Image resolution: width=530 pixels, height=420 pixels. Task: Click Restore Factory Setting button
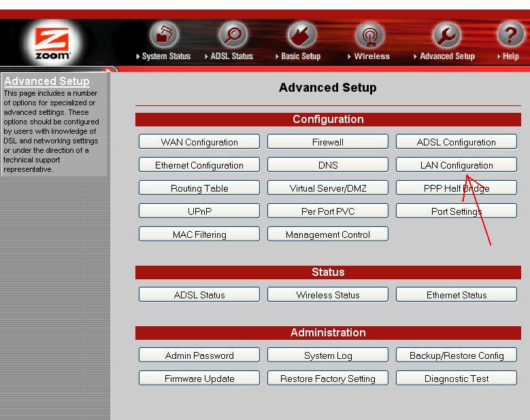[328, 379]
